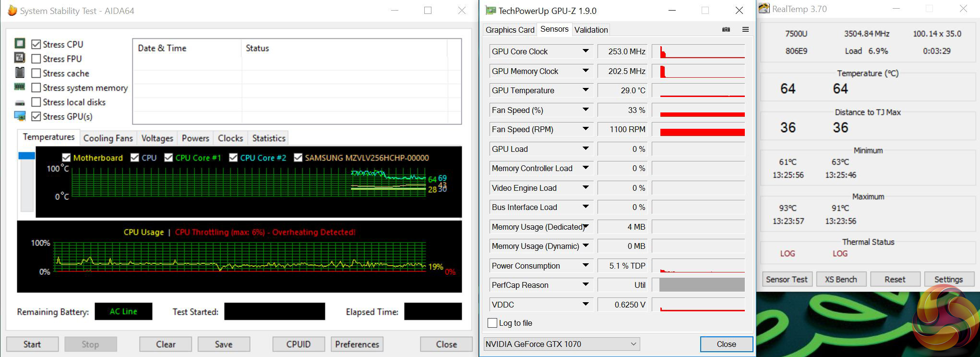This screenshot has width=980, height=357.
Task: Uncheck the Motherboard temperature graph checkbox
Action: point(66,158)
